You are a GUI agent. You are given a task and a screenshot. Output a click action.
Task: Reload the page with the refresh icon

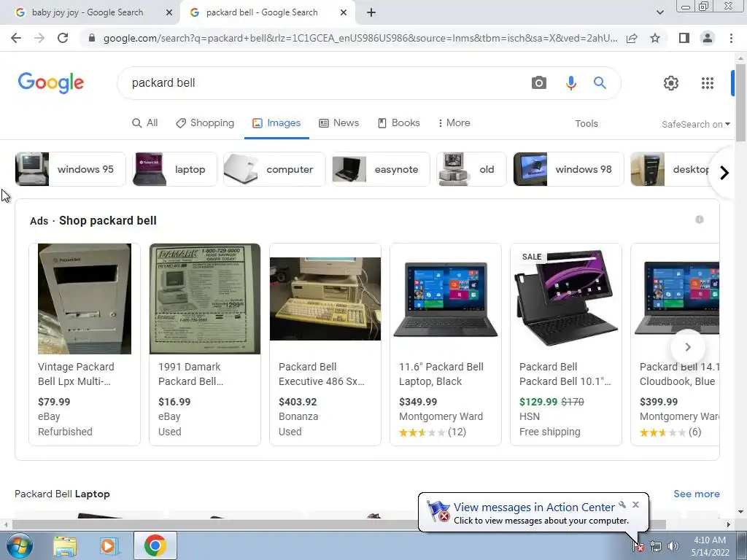[63, 38]
